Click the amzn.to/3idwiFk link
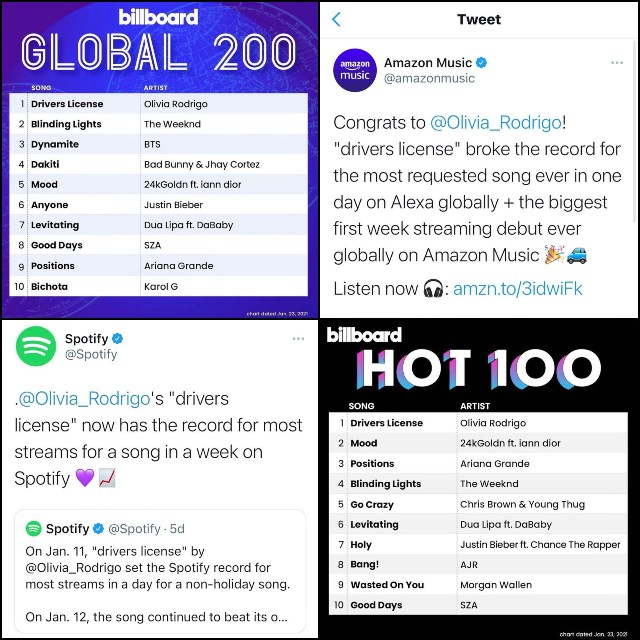640x640 pixels. pos(518,289)
